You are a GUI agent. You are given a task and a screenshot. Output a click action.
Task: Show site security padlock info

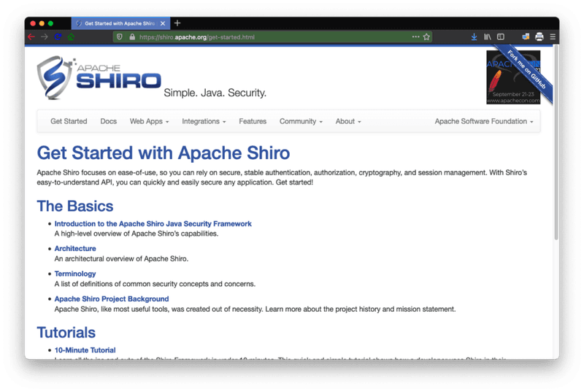click(131, 36)
